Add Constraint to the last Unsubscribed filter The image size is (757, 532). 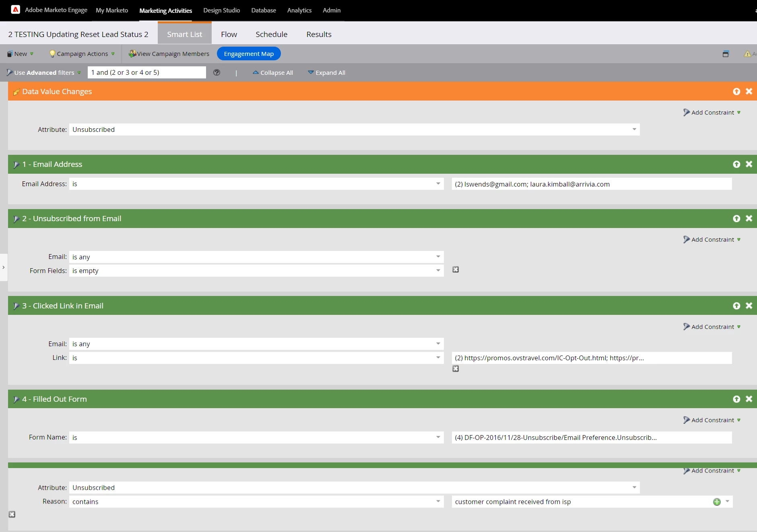coord(712,471)
